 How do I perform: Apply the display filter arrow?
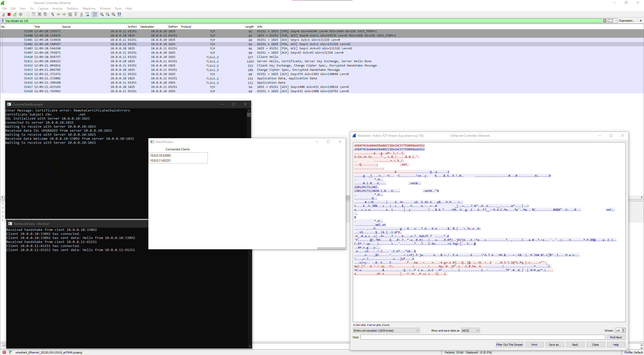[x=611, y=21]
